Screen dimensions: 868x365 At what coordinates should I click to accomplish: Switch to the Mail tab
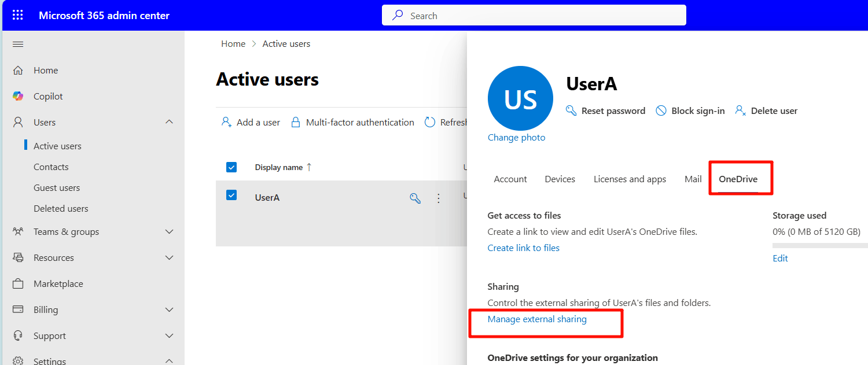(693, 179)
